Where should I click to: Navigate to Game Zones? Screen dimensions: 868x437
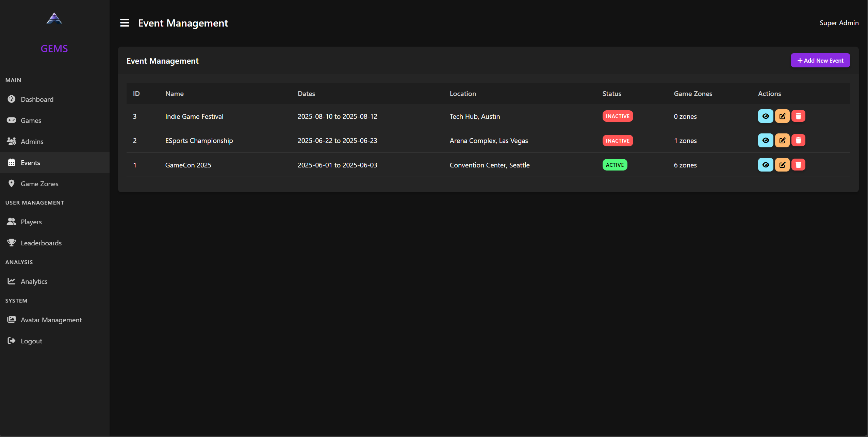39,184
